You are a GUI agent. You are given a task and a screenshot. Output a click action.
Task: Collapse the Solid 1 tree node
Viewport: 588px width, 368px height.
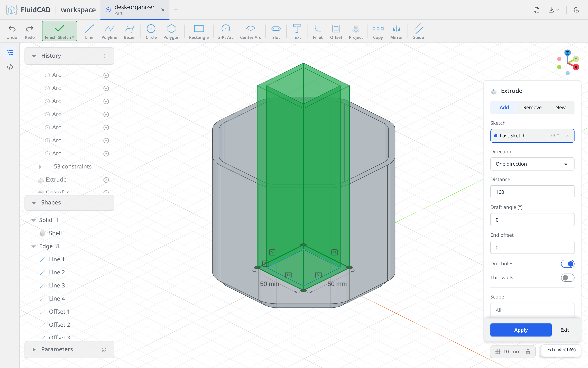pyautogui.click(x=33, y=220)
